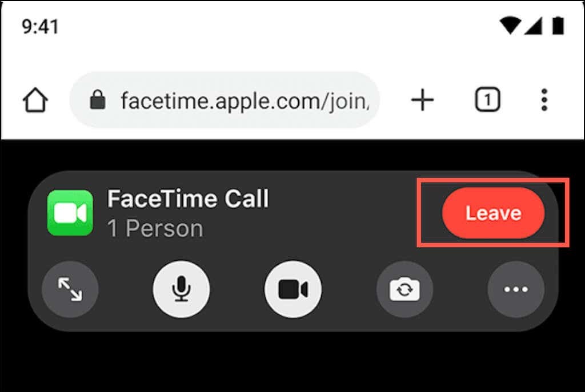This screenshot has width=585, height=392.
Task: Toggle the camera off using video icon
Action: point(292,289)
